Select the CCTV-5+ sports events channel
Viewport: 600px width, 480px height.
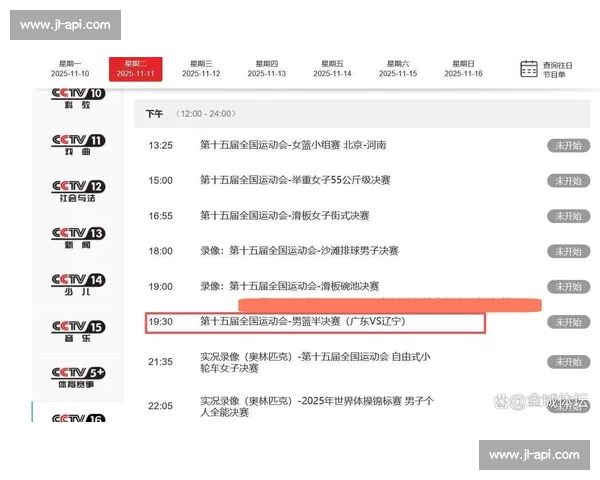click(77, 377)
